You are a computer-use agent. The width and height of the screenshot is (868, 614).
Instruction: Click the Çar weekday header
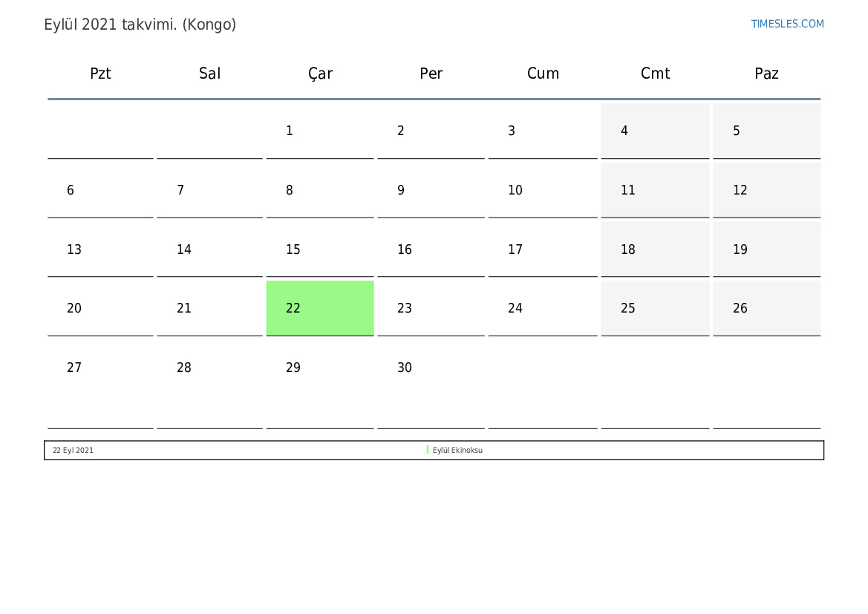pyautogui.click(x=320, y=74)
